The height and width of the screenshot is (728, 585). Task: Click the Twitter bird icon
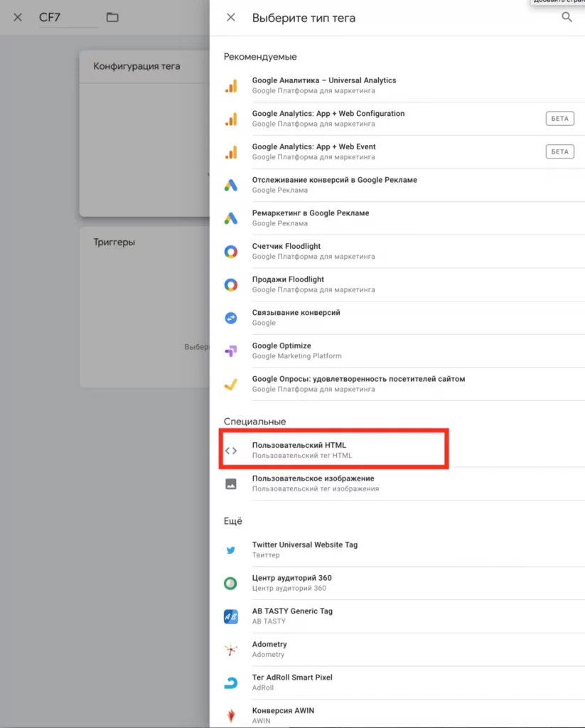[x=231, y=550]
